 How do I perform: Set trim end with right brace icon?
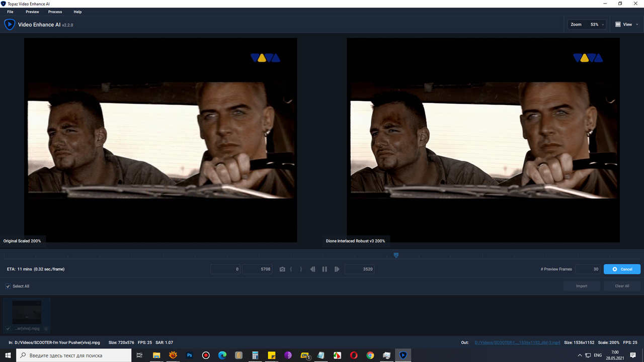(301, 269)
